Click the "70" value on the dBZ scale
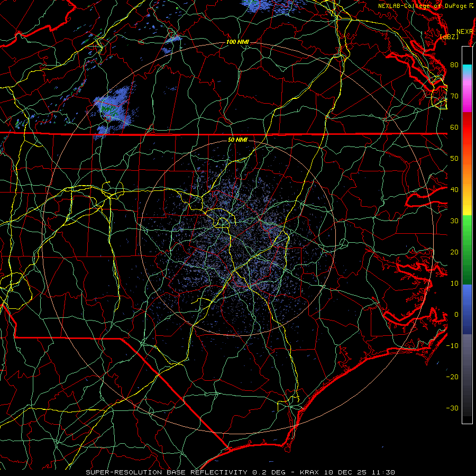The width and height of the screenshot is (476, 476). click(x=454, y=96)
